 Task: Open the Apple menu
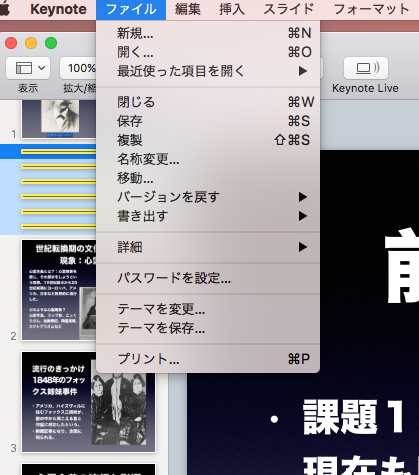[x=5, y=9]
